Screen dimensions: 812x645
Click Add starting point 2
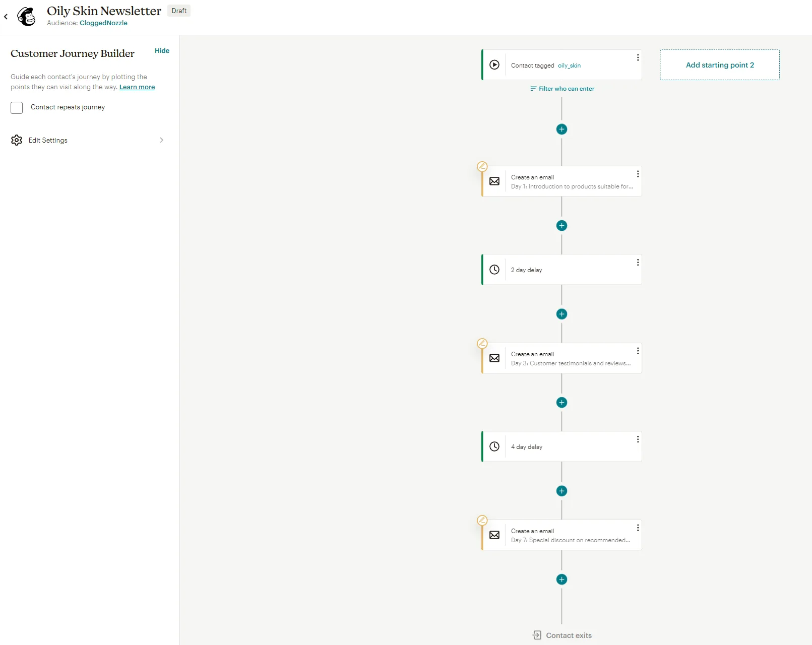pos(720,65)
